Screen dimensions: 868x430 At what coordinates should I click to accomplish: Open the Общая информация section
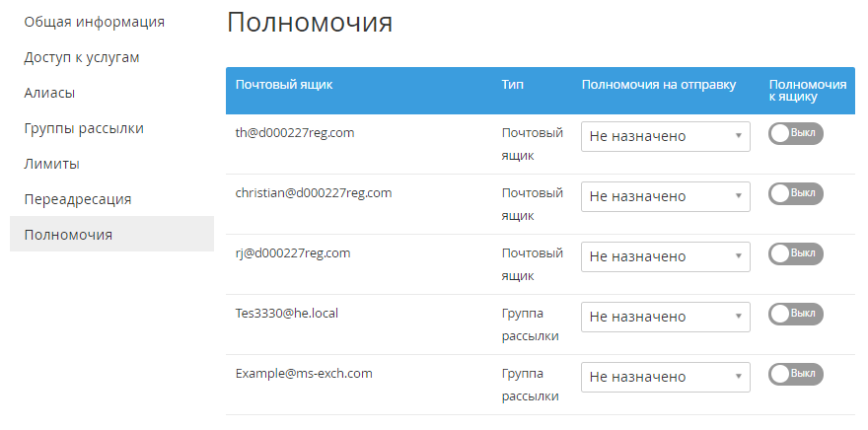pyautogui.click(x=95, y=22)
